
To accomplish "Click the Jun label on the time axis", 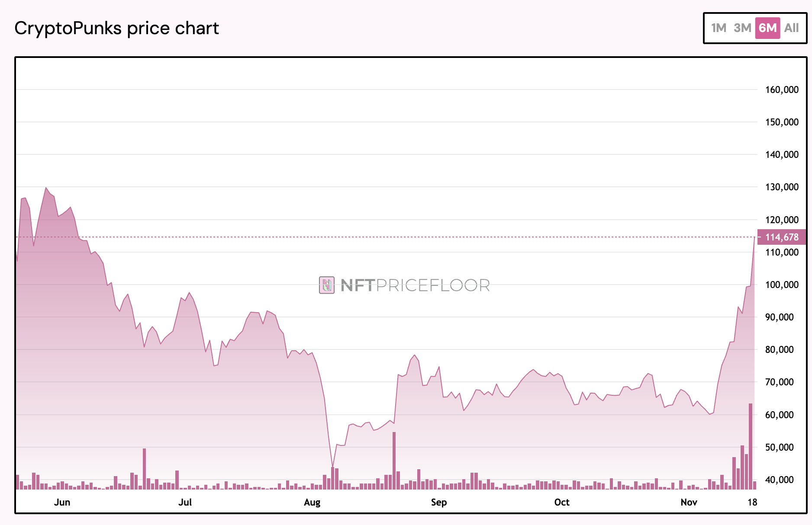I will click(62, 502).
